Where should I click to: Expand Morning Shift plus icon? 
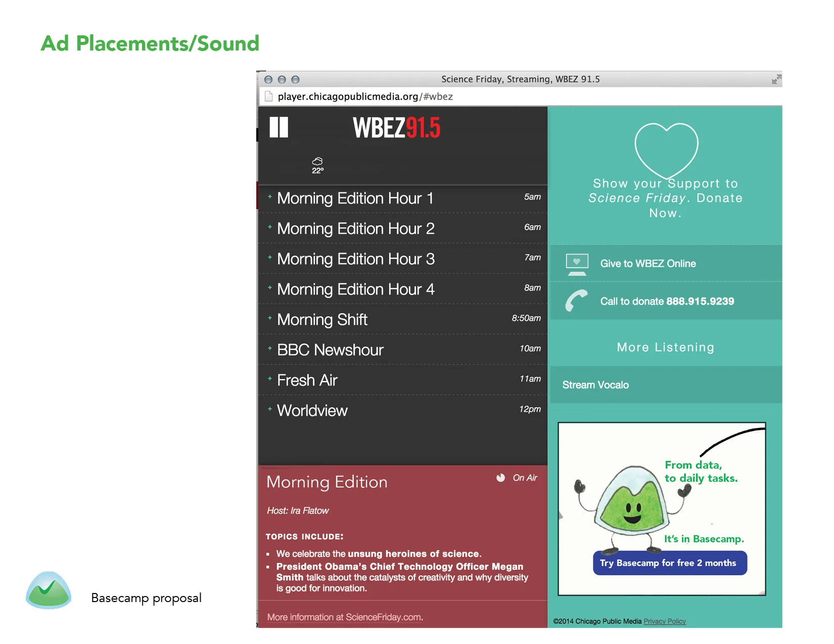[x=270, y=318]
